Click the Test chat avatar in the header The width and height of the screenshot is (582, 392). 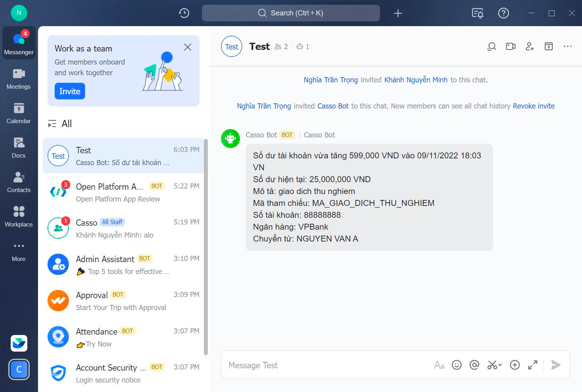click(x=232, y=47)
